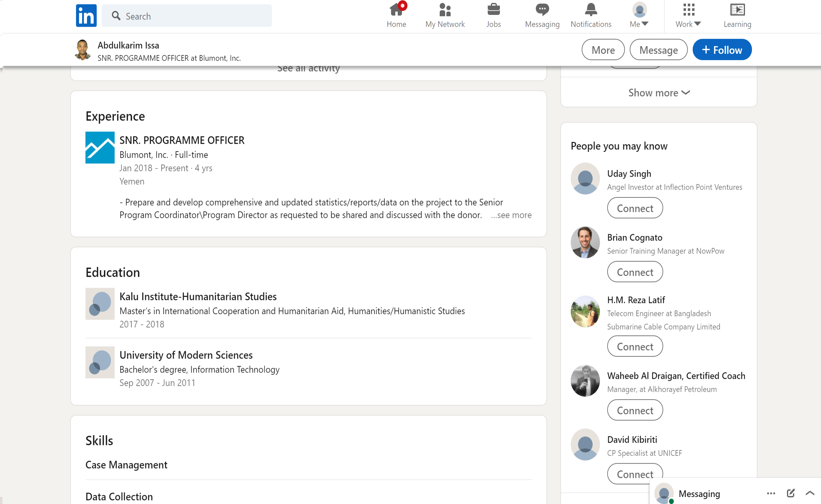Expand the Me profile dropdown
The image size is (821, 504).
point(639,16)
